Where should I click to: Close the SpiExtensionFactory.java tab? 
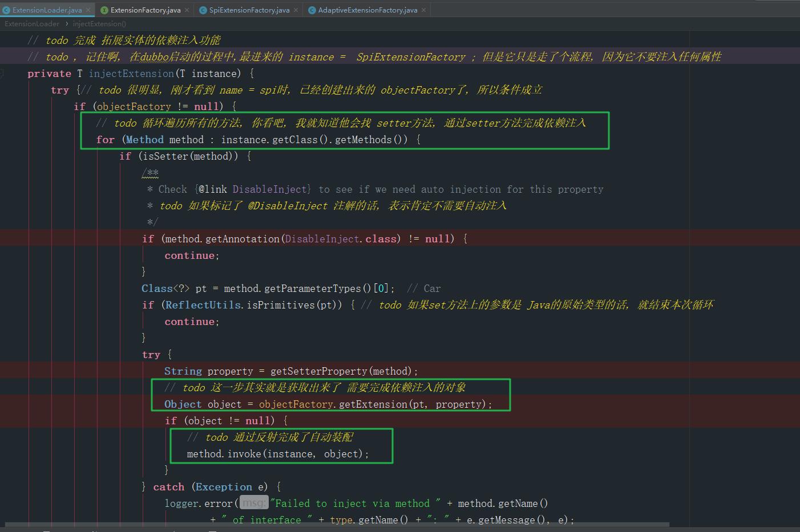296,10
